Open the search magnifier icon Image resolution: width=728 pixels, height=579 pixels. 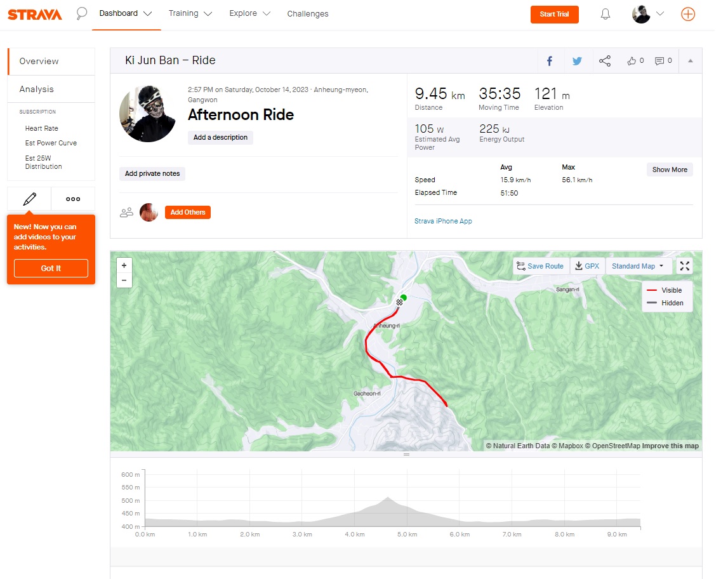pos(82,13)
